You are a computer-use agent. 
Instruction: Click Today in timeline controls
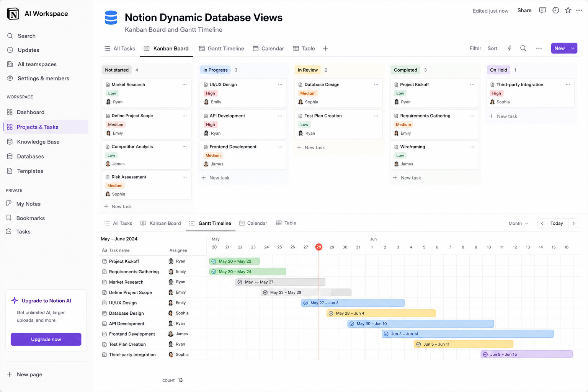(x=557, y=224)
